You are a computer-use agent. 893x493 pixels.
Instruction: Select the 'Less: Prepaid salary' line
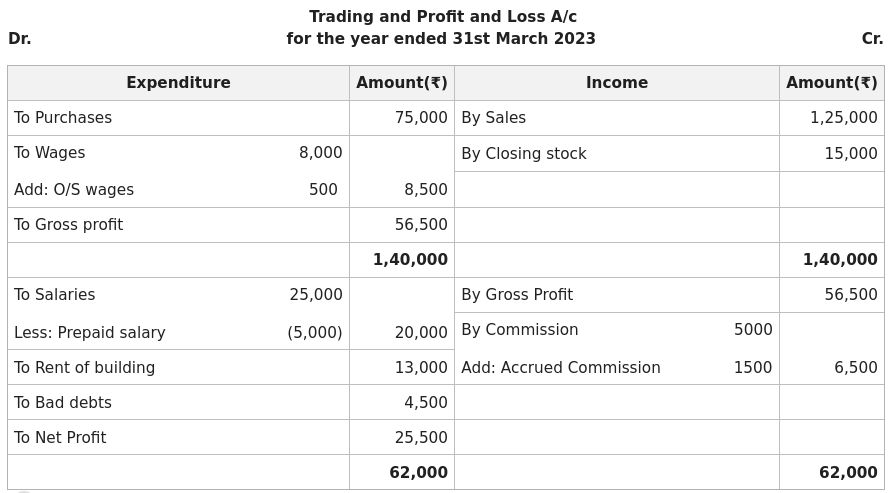90,333
